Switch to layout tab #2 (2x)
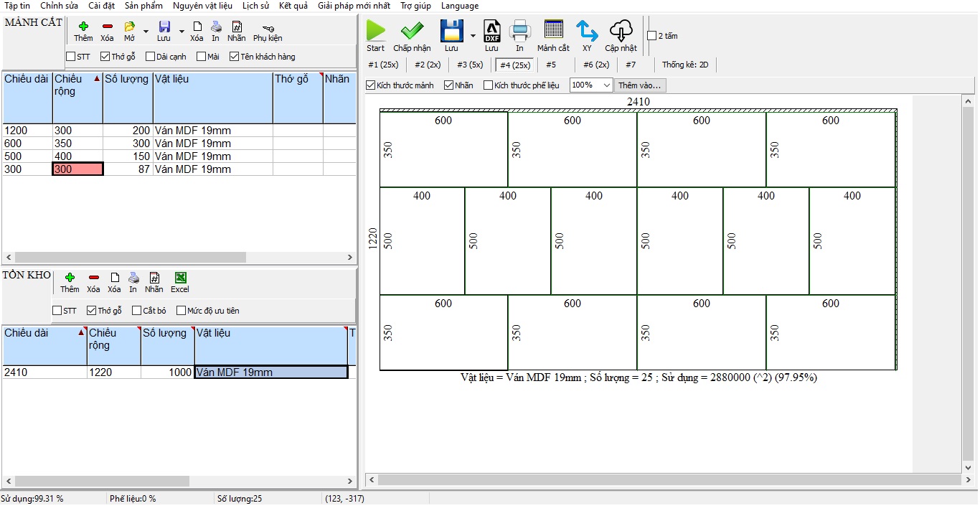980x521 pixels. pos(428,65)
